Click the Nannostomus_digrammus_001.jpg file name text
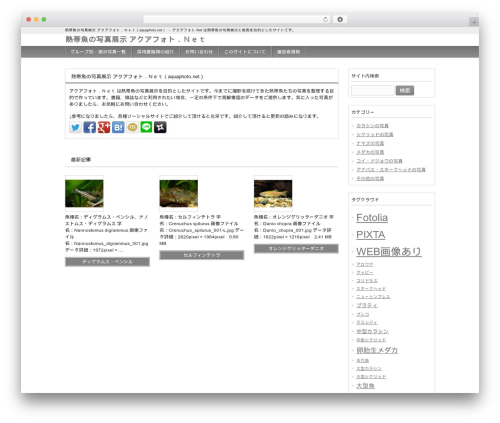The height and width of the screenshot is (423, 500). 111,244
